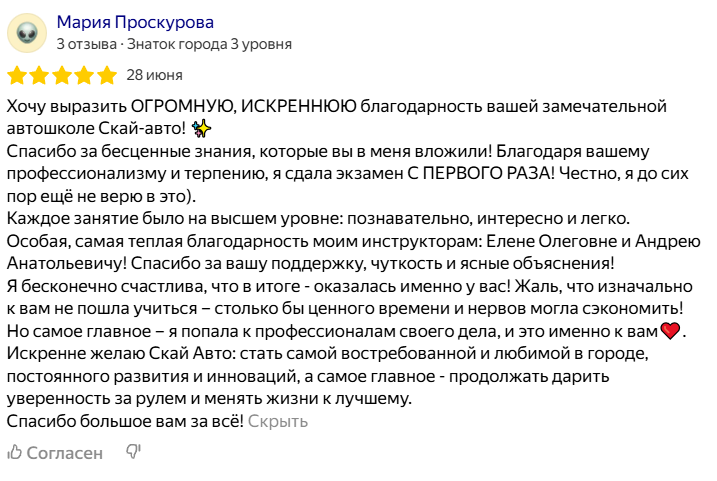The height and width of the screenshot is (481, 717).
Task: Collapse the review with Скрыть
Action: tap(278, 421)
